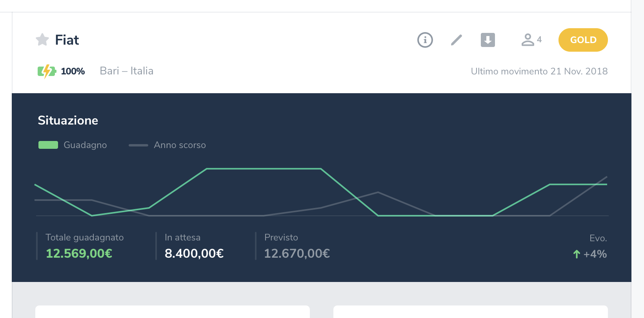Click the Totale guadagnato amount 12.569,00€
The width and height of the screenshot is (644, 318).
click(79, 253)
